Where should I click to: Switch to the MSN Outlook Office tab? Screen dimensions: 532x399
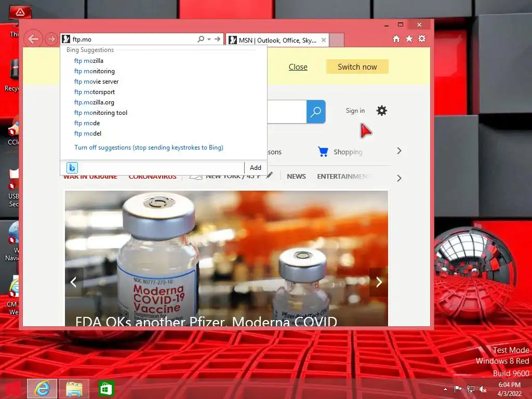(x=277, y=41)
